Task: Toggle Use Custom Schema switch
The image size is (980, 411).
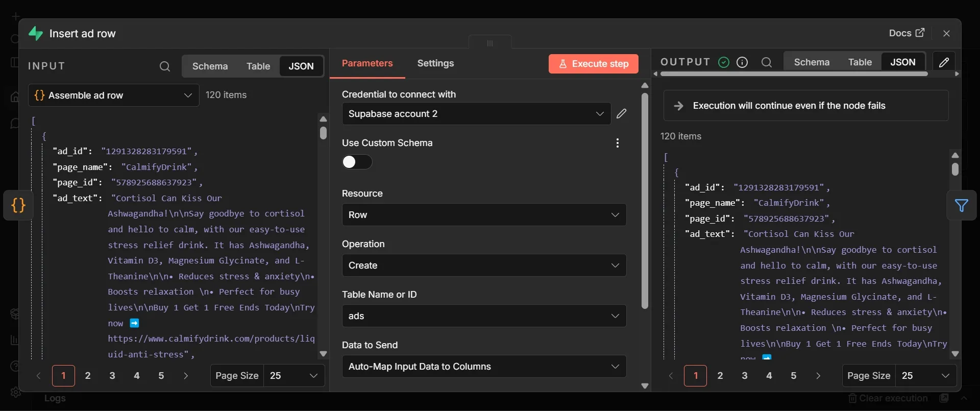Action: [x=357, y=162]
